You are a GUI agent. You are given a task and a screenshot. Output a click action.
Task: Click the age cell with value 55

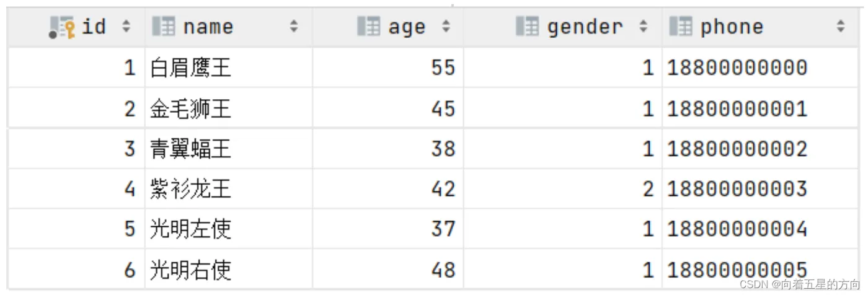[x=443, y=68]
